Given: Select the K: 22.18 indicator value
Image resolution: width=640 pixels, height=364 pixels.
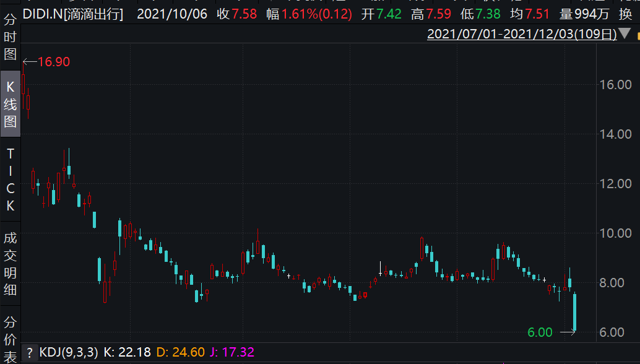Looking at the screenshot, I should click(x=127, y=352).
